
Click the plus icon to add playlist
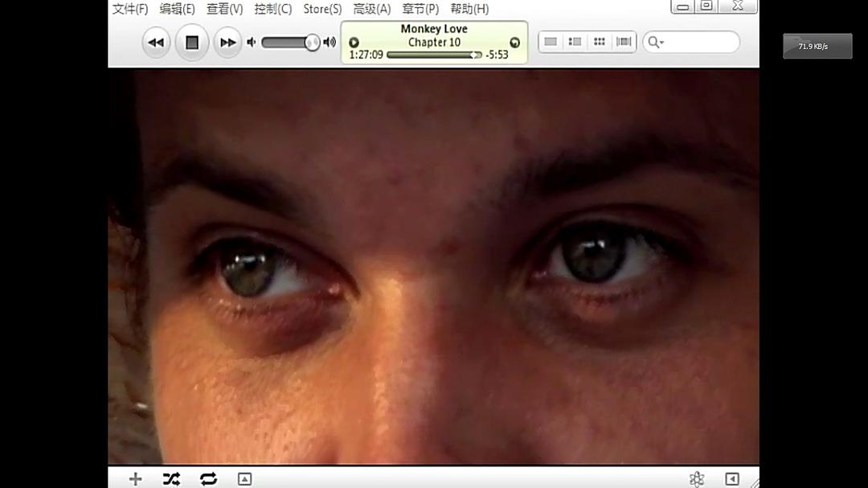point(135,479)
